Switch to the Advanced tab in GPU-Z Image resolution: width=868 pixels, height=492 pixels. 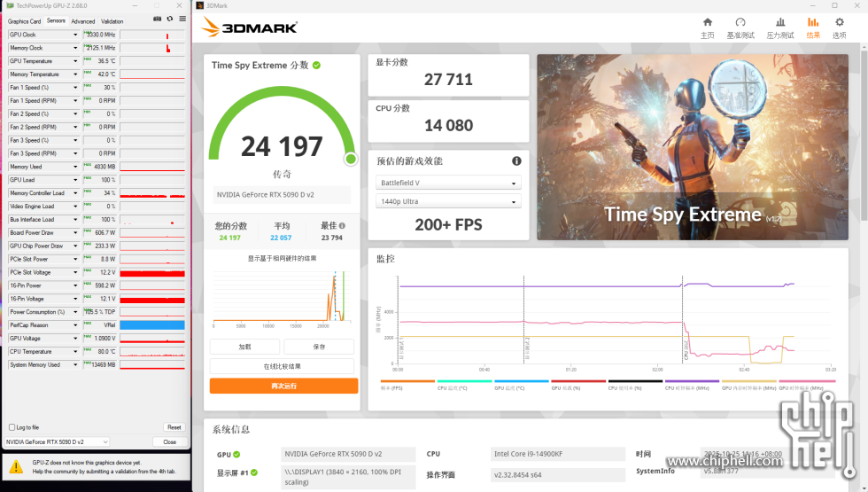coord(82,21)
